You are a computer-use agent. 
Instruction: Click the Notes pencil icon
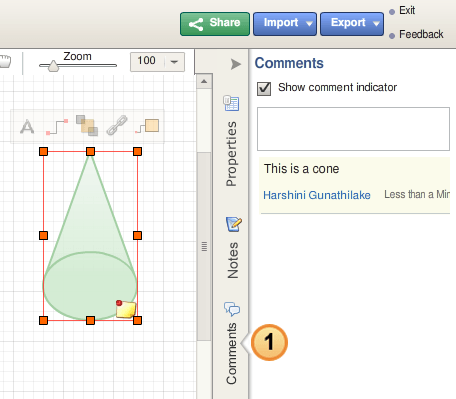pyautogui.click(x=234, y=224)
